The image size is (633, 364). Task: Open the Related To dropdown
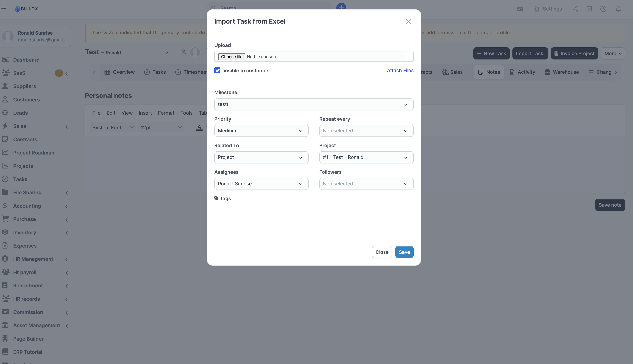[261, 157]
